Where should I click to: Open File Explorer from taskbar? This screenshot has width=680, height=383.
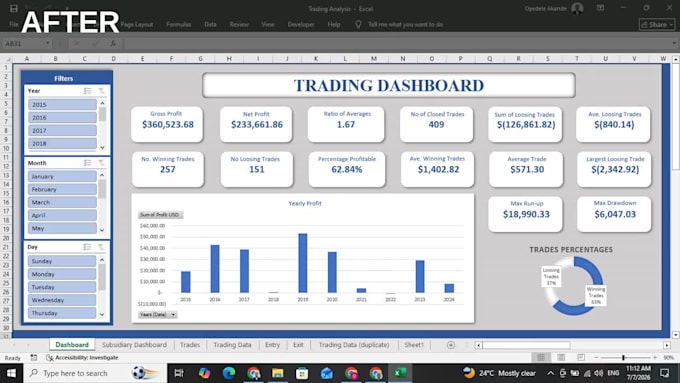[x=278, y=373]
